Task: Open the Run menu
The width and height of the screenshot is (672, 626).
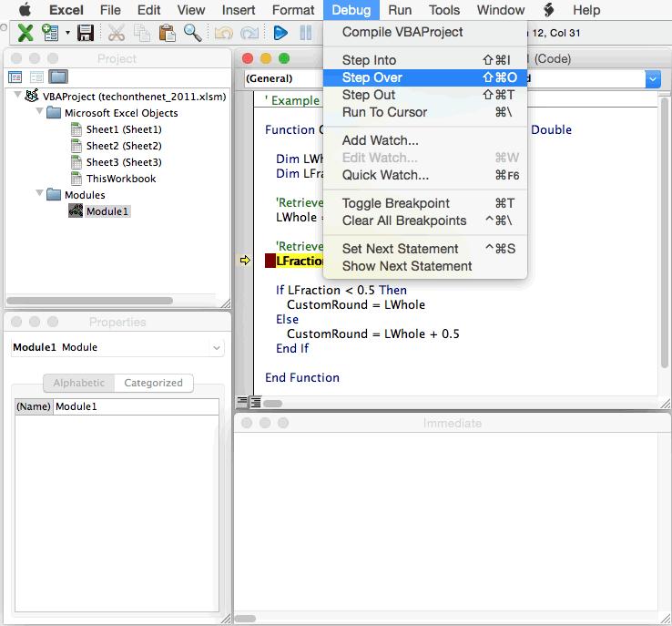Action: 400,10
